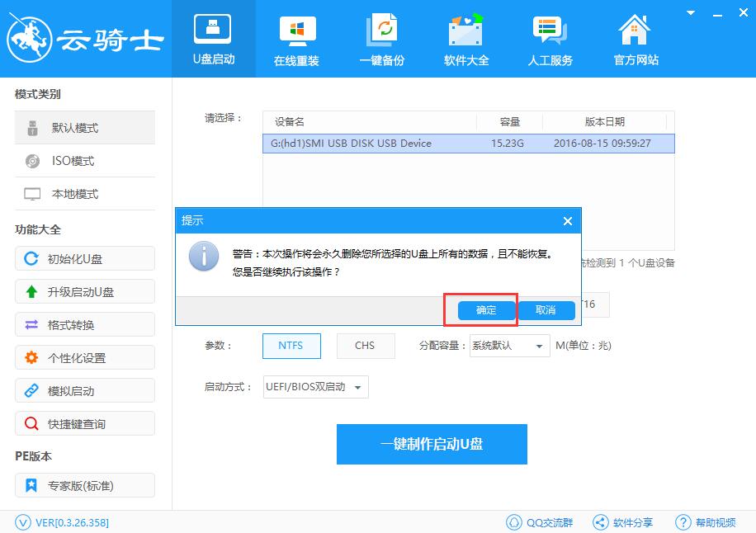Click the chain link icon of 模拟启动
This screenshot has height=533, width=756.
pos(31,390)
